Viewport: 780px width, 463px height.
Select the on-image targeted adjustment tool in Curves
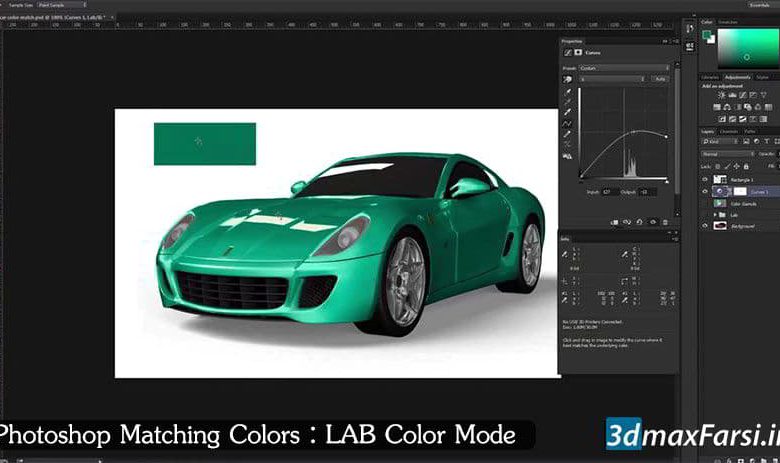pyautogui.click(x=568, y=80)
